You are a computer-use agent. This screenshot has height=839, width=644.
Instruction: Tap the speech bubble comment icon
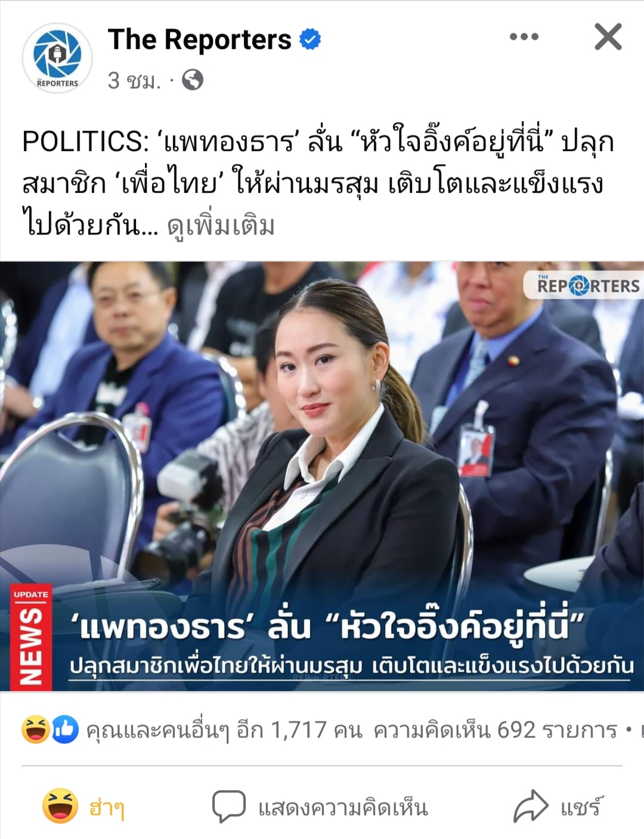(228, 807)
